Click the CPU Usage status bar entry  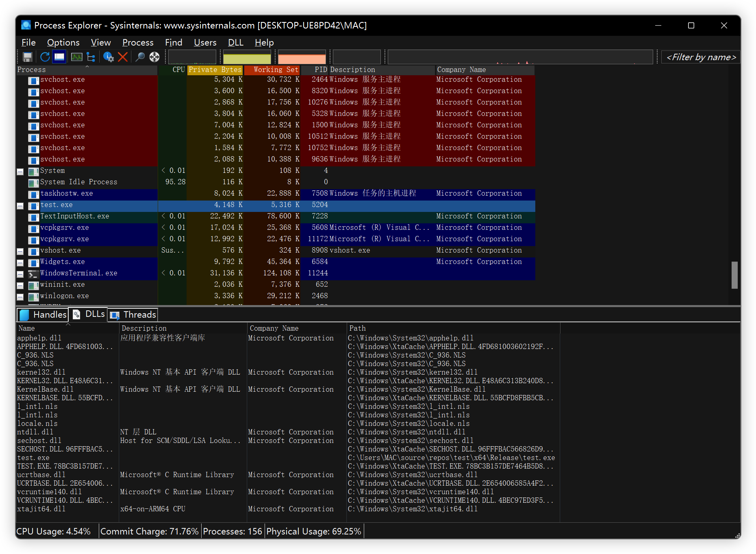coord(53,531)
